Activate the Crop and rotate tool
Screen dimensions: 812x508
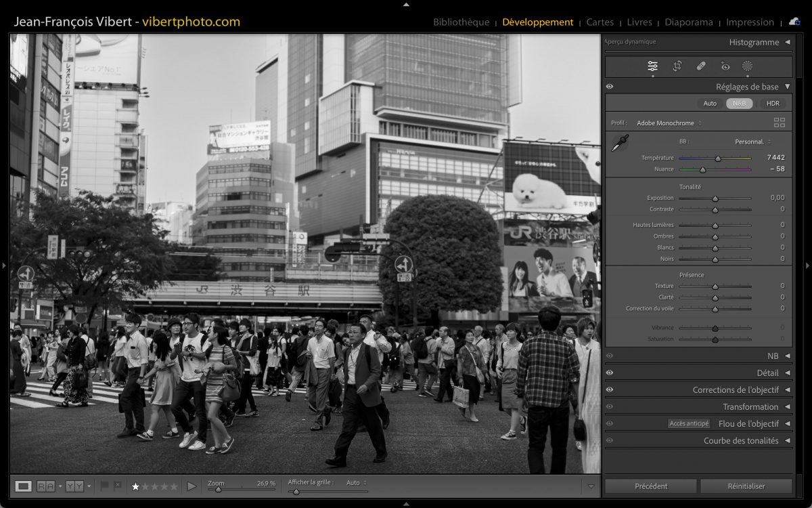tap(677, 66)
